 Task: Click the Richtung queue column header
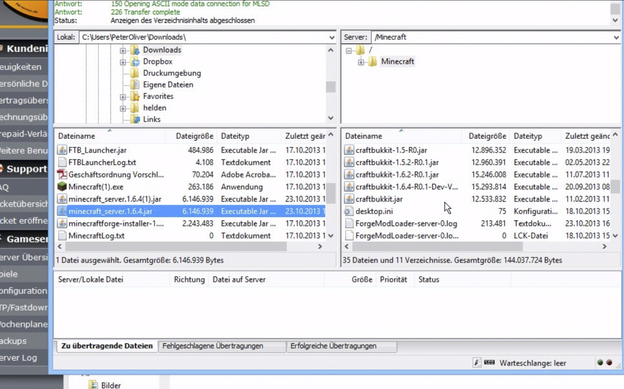click(189, 280)
